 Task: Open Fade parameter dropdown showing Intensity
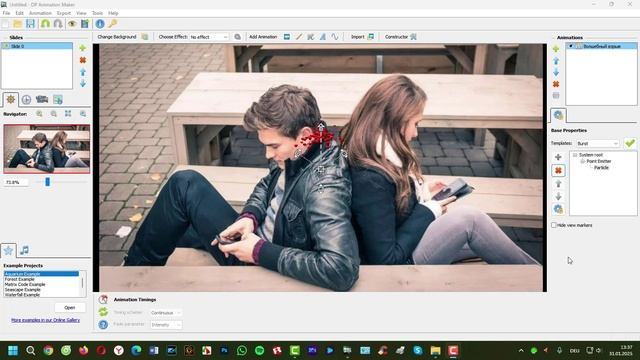pos(166,325)
